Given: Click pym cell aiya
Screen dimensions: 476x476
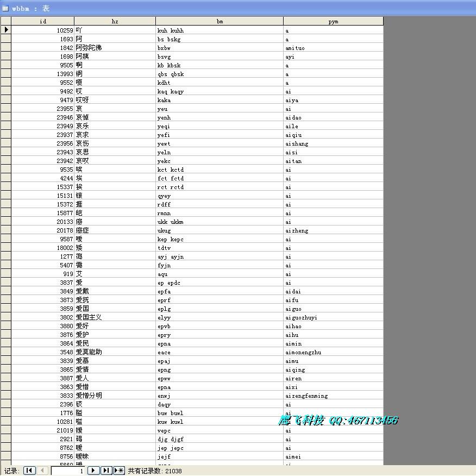Looking at the screenshot, I should point(333,100).
